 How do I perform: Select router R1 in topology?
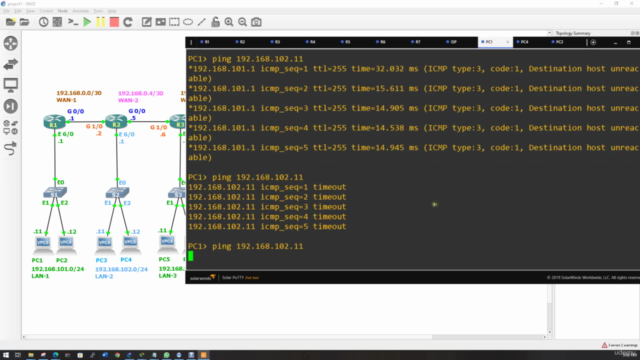coord(54,121)
